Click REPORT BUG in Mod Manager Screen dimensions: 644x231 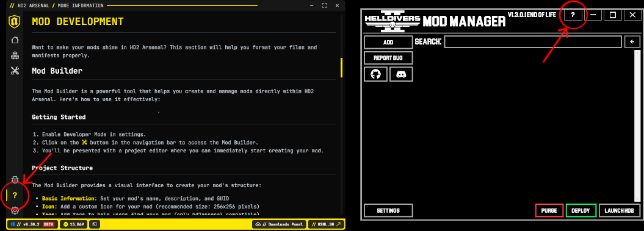pos(388,58)
